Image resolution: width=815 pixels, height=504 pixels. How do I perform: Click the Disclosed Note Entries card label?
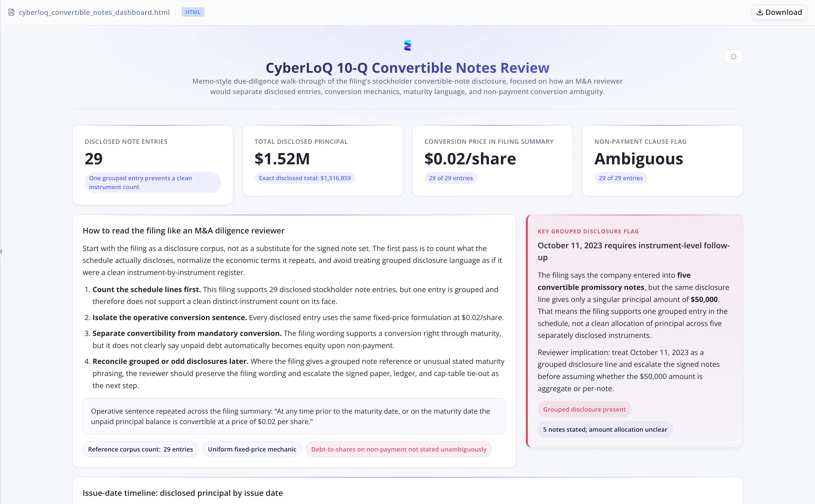tap(126, 142)
